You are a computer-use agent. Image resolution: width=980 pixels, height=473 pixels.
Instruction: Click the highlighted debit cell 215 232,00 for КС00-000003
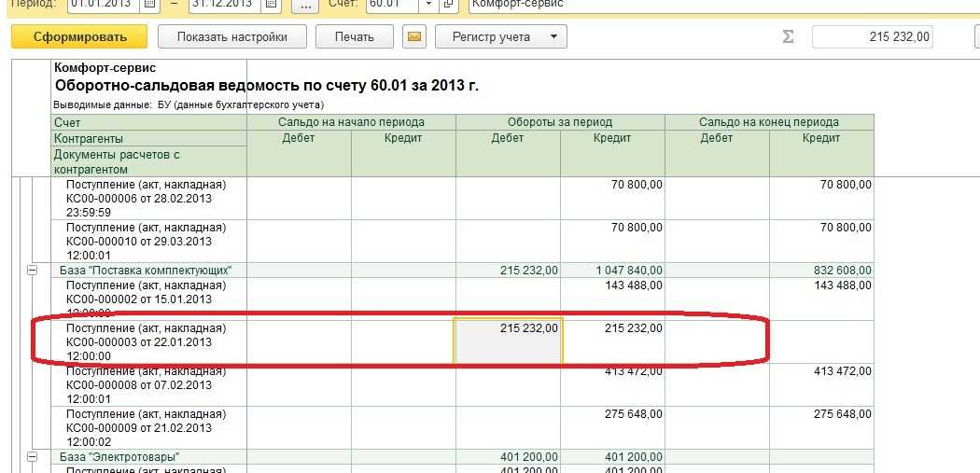tap(508, 341)
